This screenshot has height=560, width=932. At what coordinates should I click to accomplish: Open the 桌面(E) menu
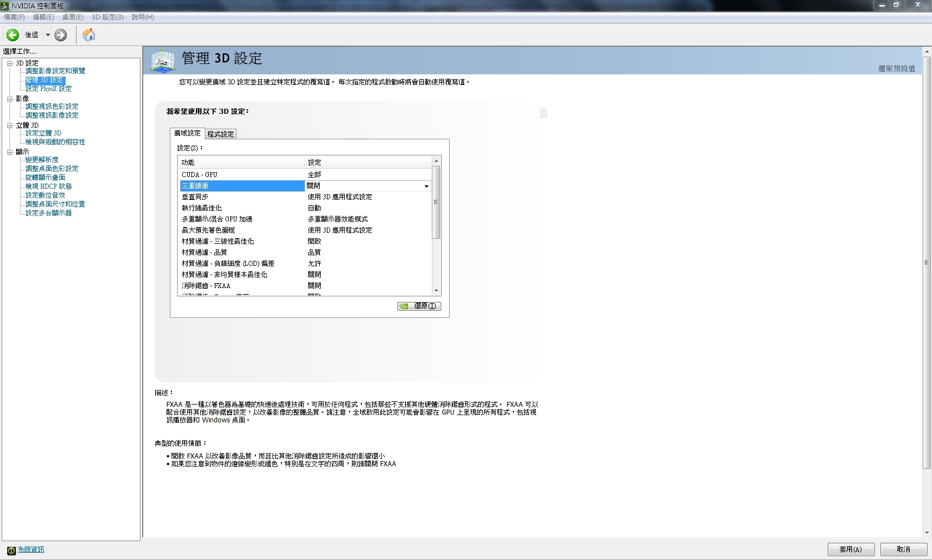click(x=73, y=17)
